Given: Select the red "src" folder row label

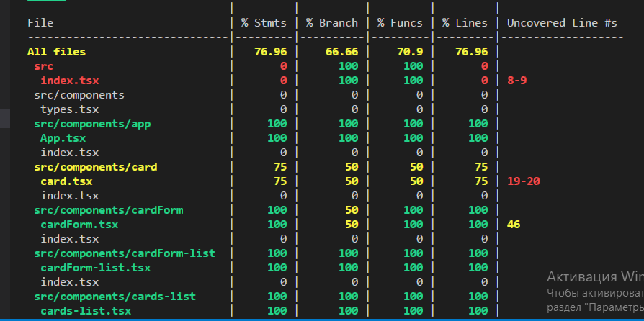Looking at the screenshot, I should (x=43, y=66).
